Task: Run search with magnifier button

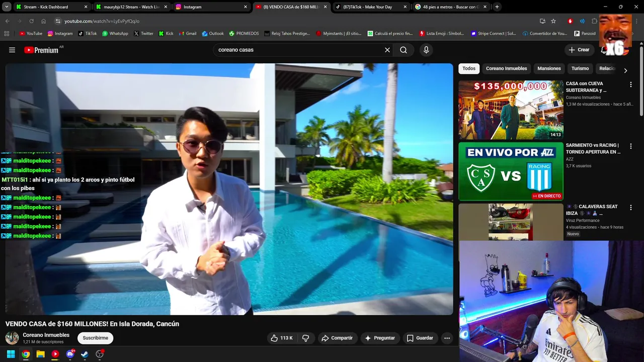Action: click(404, 50)
